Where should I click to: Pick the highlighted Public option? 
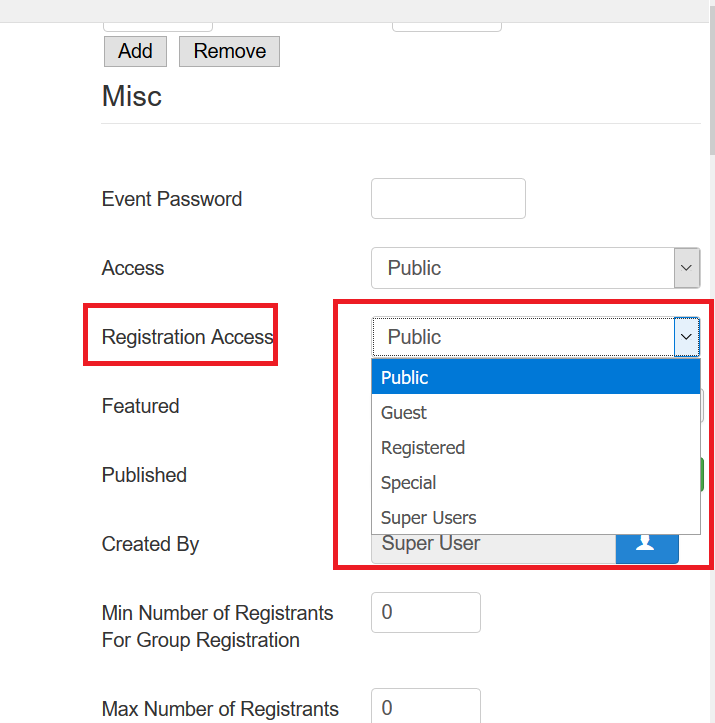(536, 377)
